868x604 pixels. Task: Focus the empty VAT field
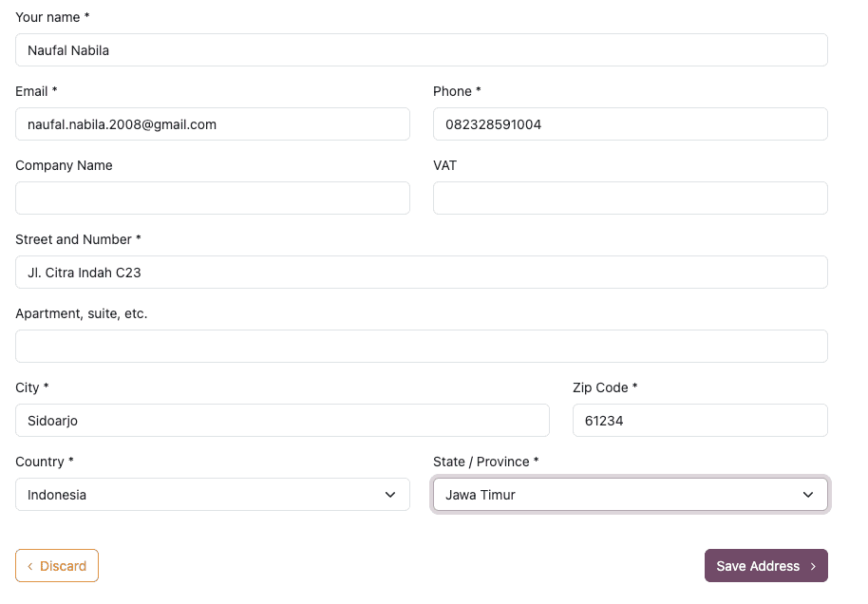point(630,198)
